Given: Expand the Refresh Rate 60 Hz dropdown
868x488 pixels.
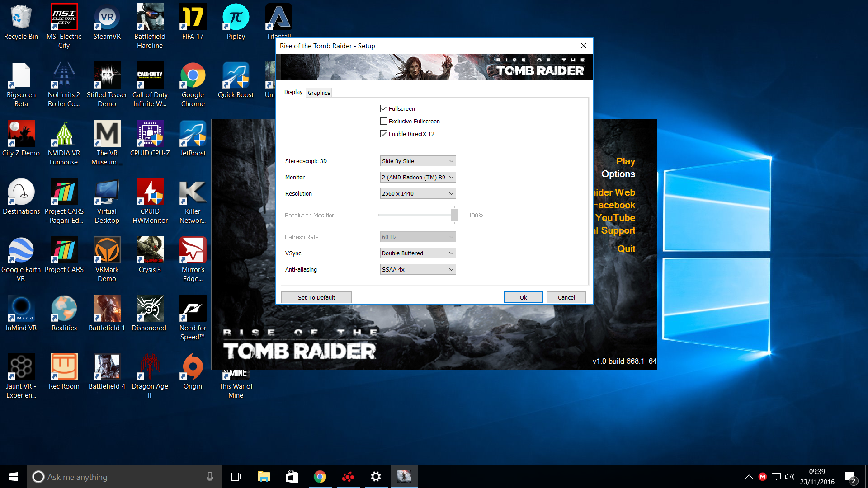Looking at the screenshot, I should click(x=418, y=237).
